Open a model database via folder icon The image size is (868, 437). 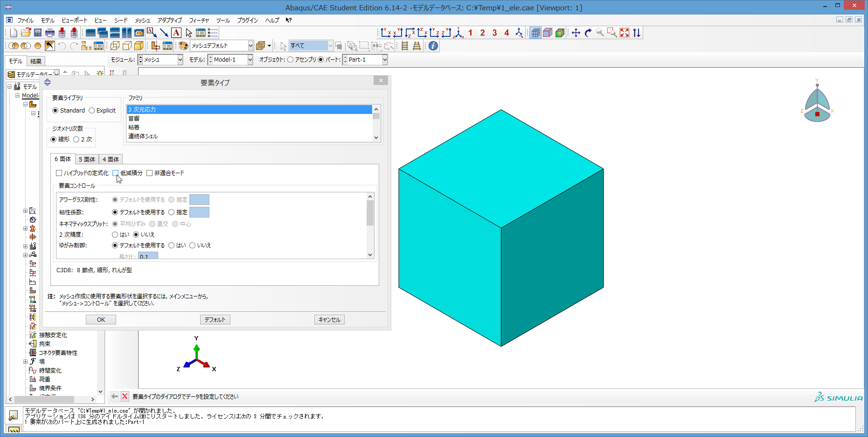click(x=26, y=33)
